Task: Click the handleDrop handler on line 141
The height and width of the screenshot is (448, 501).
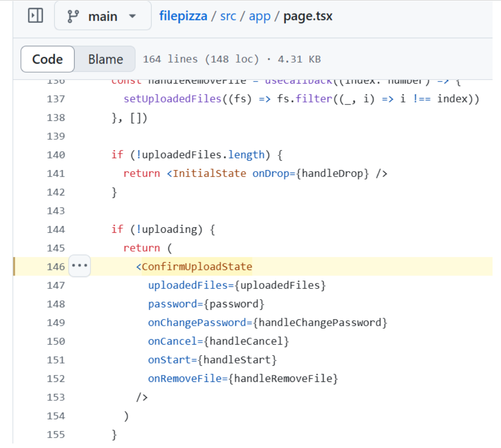Action: click(x=333, y=174)
